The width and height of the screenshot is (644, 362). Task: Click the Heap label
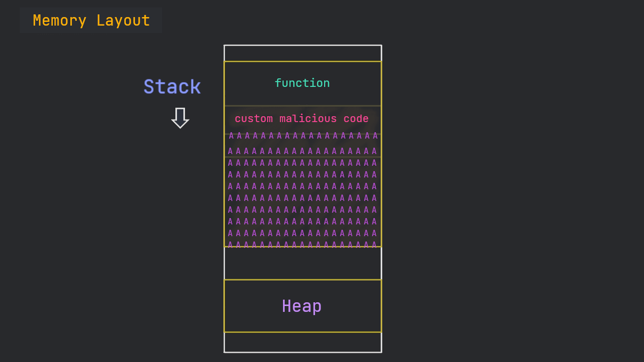(x=302, y=306)
